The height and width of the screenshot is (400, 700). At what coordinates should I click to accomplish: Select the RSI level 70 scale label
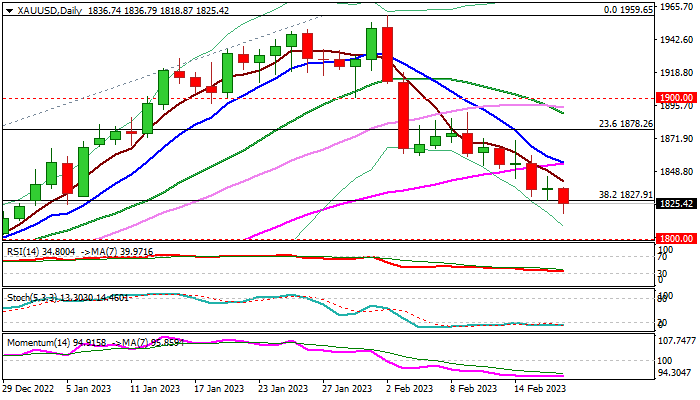tap(662, 257)
